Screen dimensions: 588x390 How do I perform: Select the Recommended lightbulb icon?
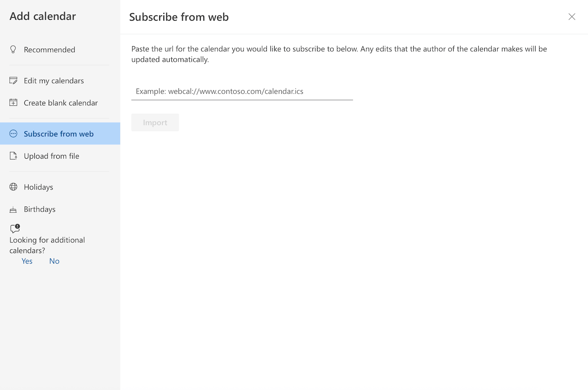(x=13, y=49)
